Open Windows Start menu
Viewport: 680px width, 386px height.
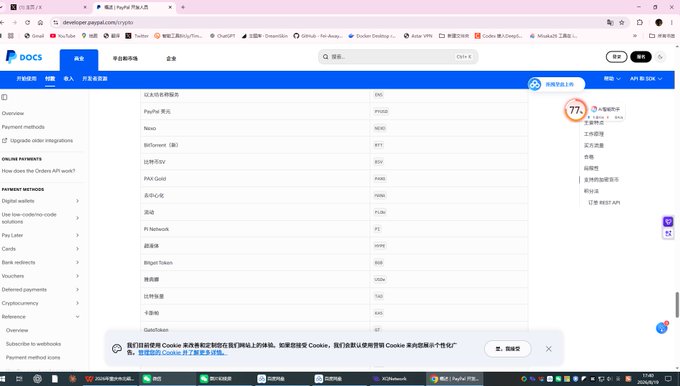(x=2, y=379)
